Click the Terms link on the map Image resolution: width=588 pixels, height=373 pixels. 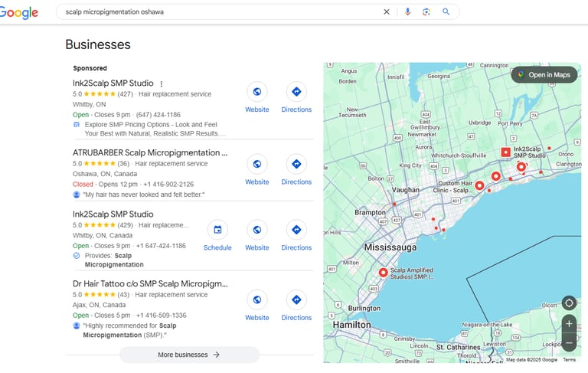[x=569, y=359]
